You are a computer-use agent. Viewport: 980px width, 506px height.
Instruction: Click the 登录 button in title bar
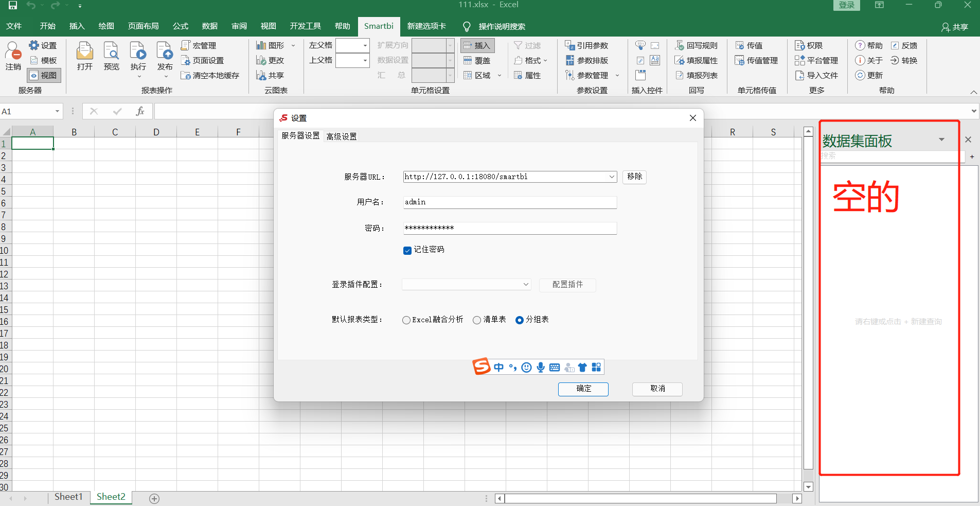(x=846, y=5)
